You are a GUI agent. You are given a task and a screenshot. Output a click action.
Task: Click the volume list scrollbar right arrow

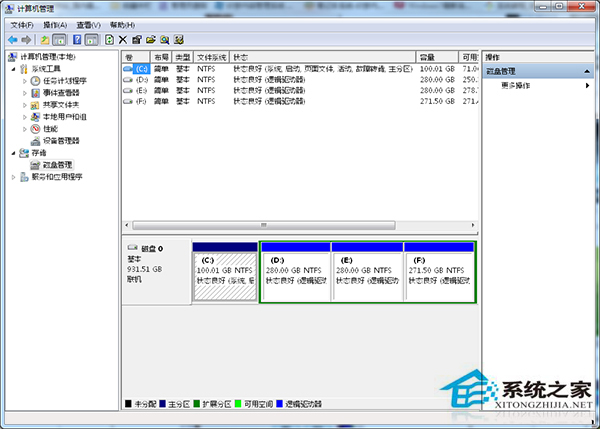[x=473, y=225]
